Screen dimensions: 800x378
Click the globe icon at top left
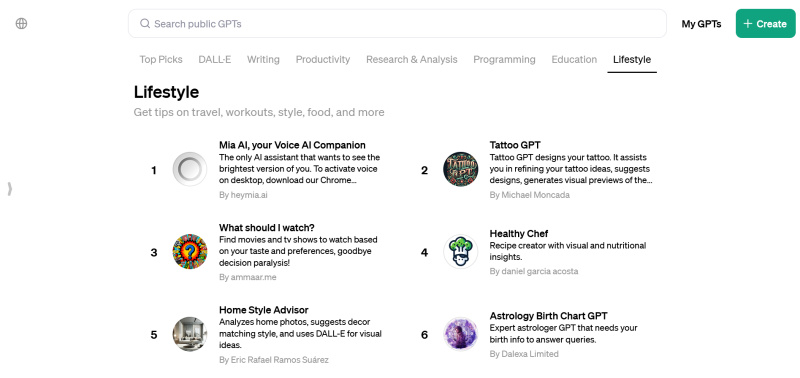21,23
